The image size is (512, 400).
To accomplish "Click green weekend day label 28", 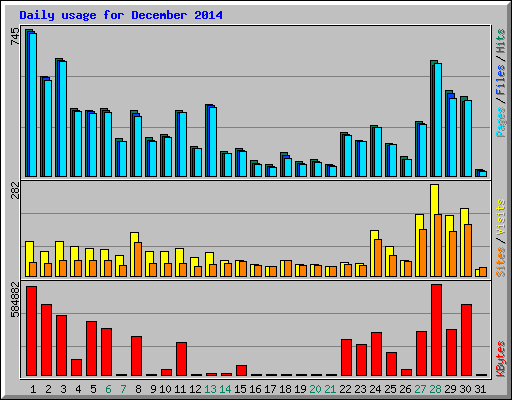I will (435, 389).
